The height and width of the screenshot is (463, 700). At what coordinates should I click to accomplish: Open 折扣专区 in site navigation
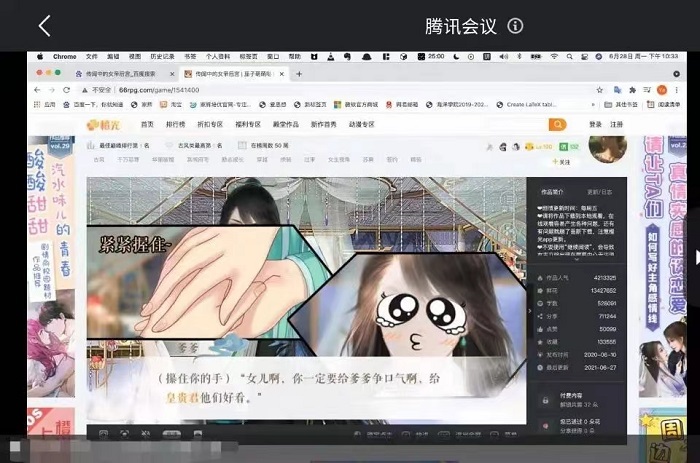click(210, 125)
